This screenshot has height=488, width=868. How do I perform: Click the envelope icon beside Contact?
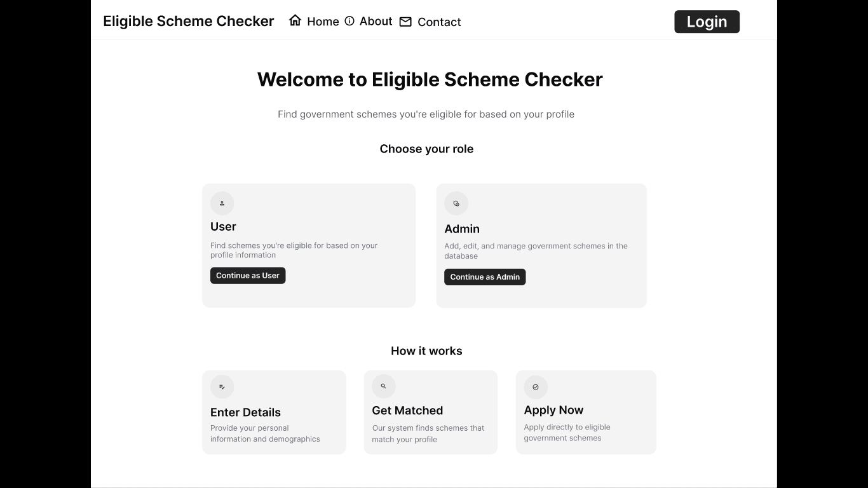click(405, 22)
